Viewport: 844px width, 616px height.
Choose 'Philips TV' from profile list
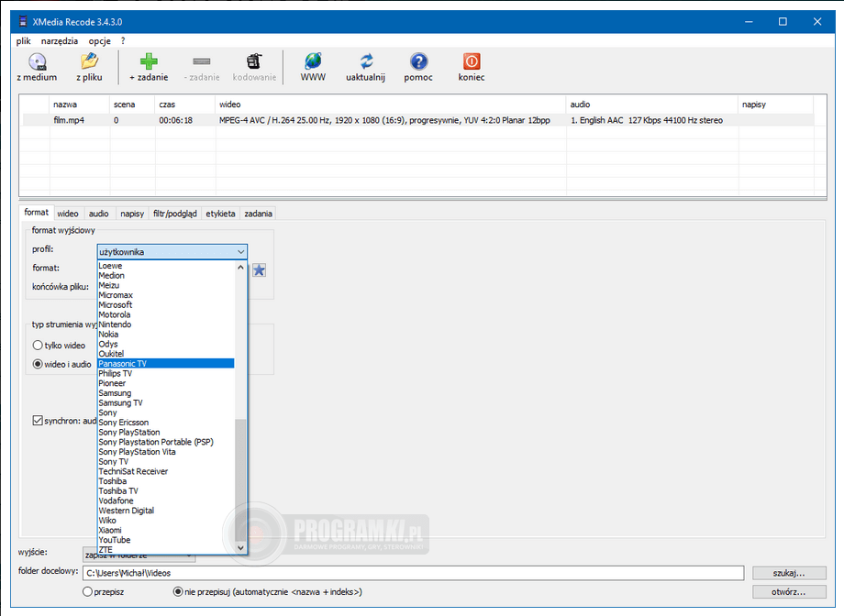(x=166, y=373)
